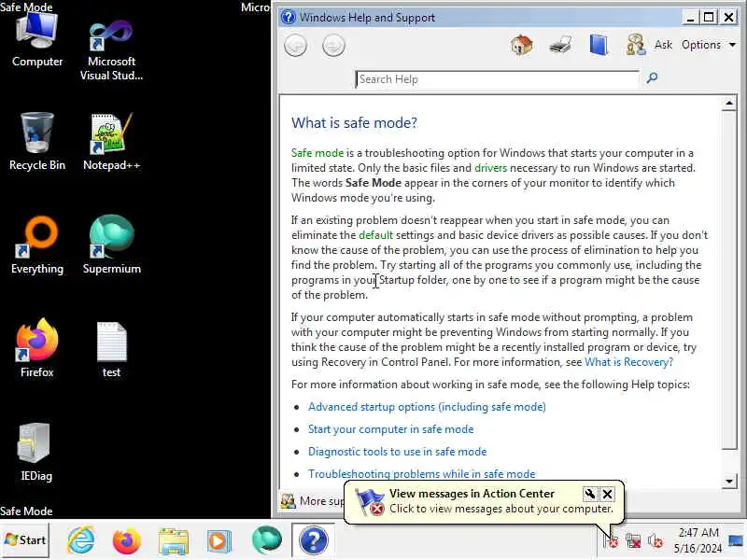Click the help pane scroll down arrow
Viewport: 747px width, 560px height.
coord(729,481)
